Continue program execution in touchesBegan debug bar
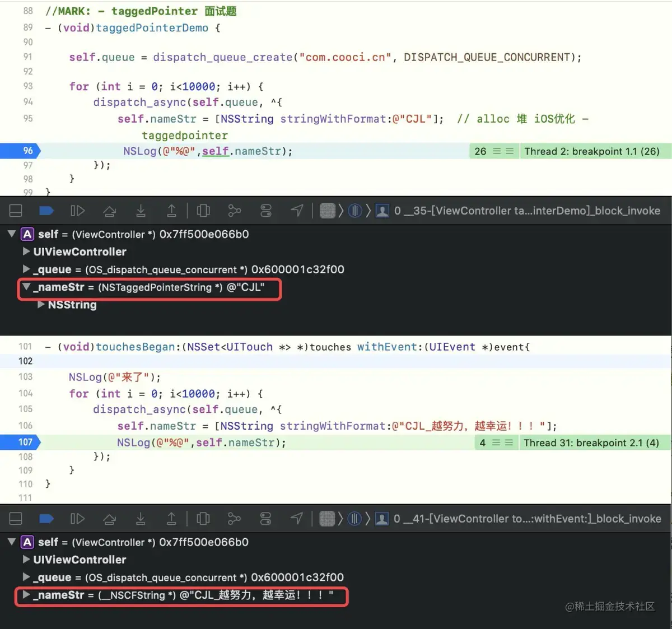 77,519
